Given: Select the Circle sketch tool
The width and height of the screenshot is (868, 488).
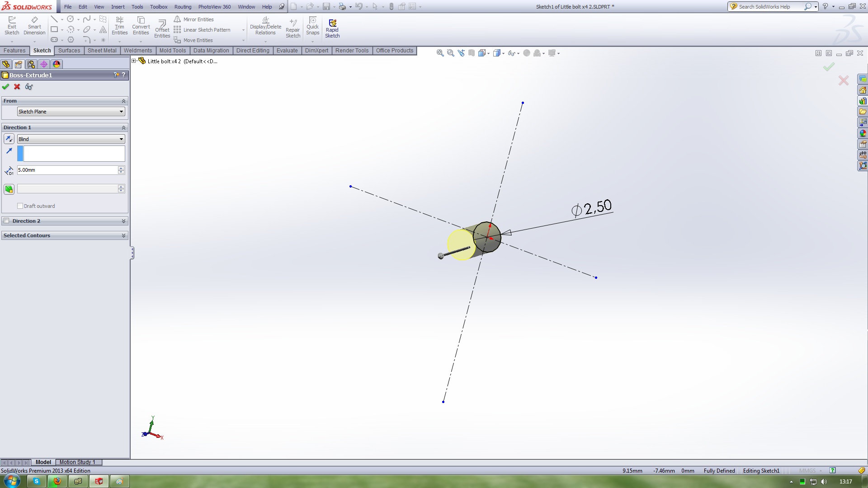Looking at the screenshot, I should point(71,19).
